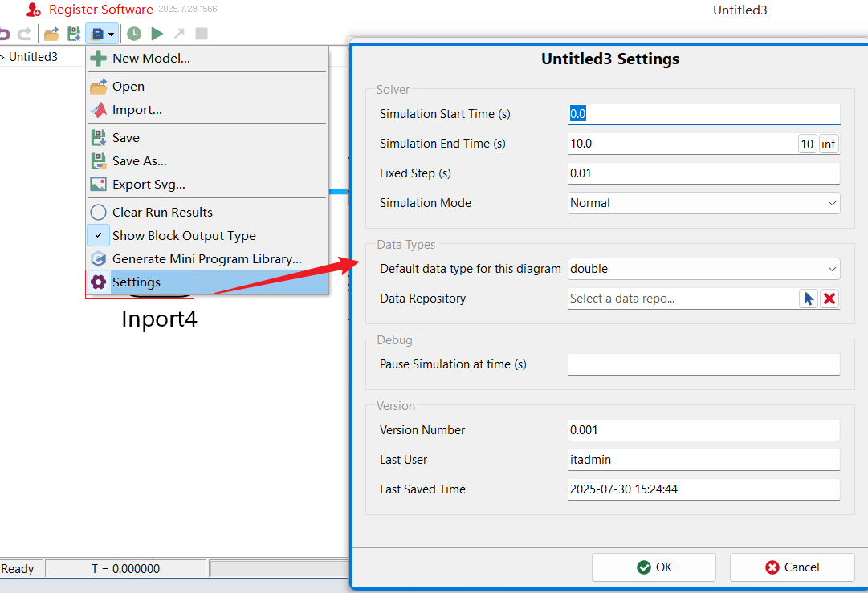Set end time using the inf button
The width and height of the screenshot is (868, 593).
click(828, 144)
